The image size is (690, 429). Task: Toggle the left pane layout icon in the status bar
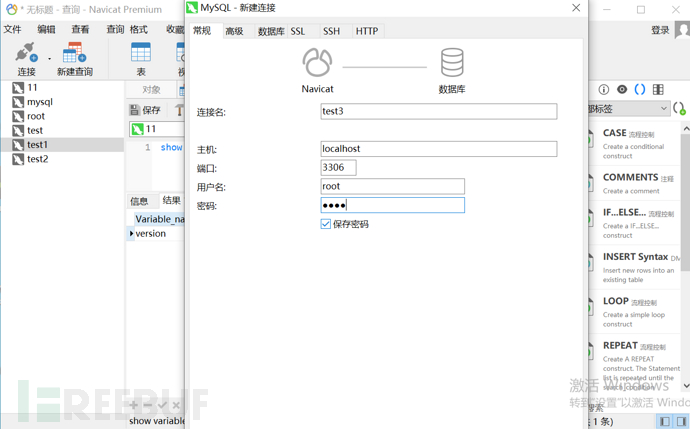[x=664, y=422]
